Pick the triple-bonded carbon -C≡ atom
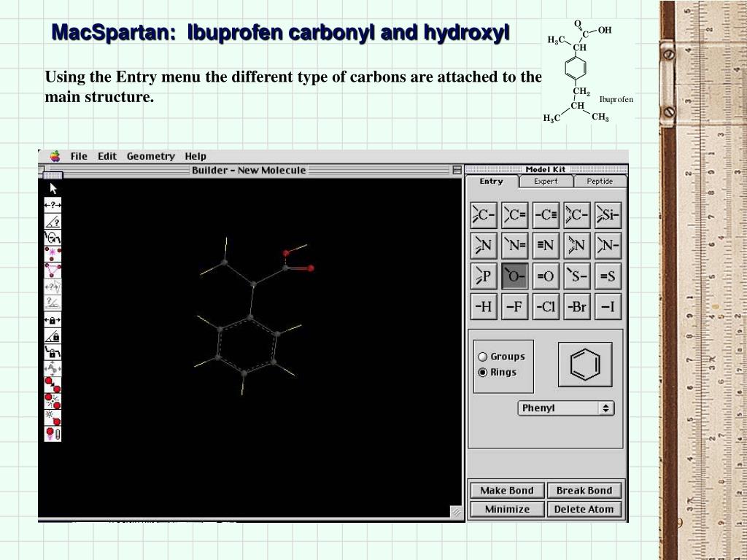 (546, 215)
